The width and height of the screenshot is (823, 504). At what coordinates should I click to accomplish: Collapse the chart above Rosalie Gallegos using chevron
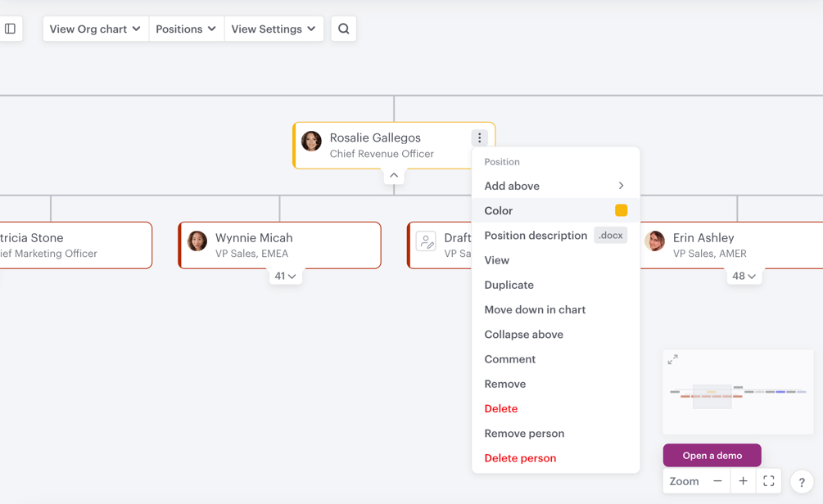[x=394, y=174]
